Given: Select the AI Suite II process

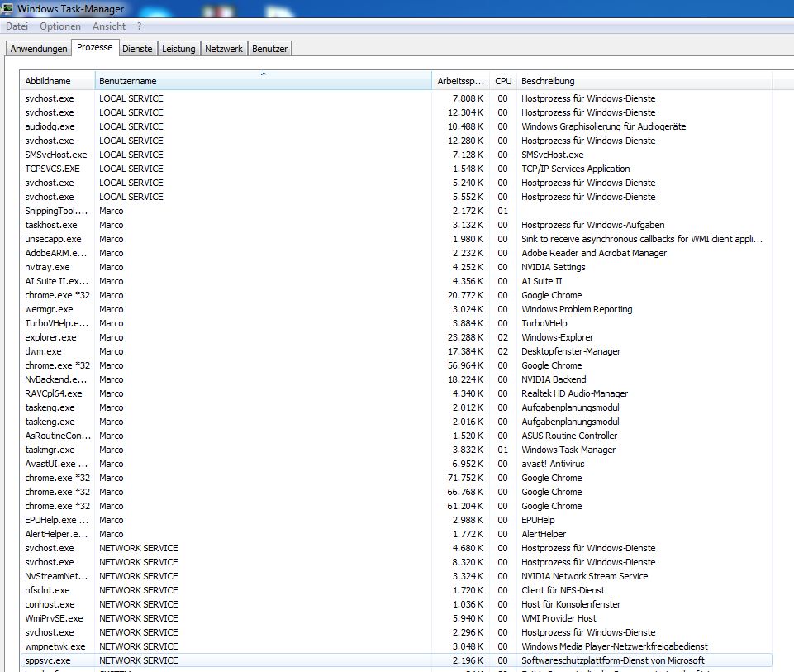Looking at the screenshot, I should (x=397, y=281).
